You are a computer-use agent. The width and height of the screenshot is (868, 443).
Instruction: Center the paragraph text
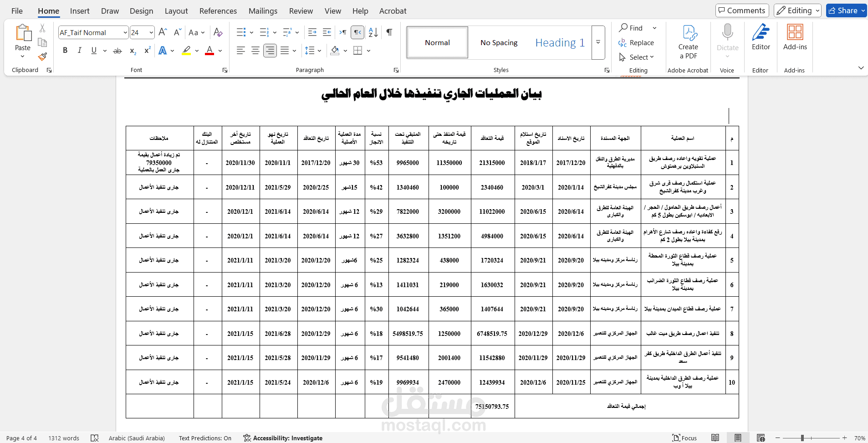(255, 51)
